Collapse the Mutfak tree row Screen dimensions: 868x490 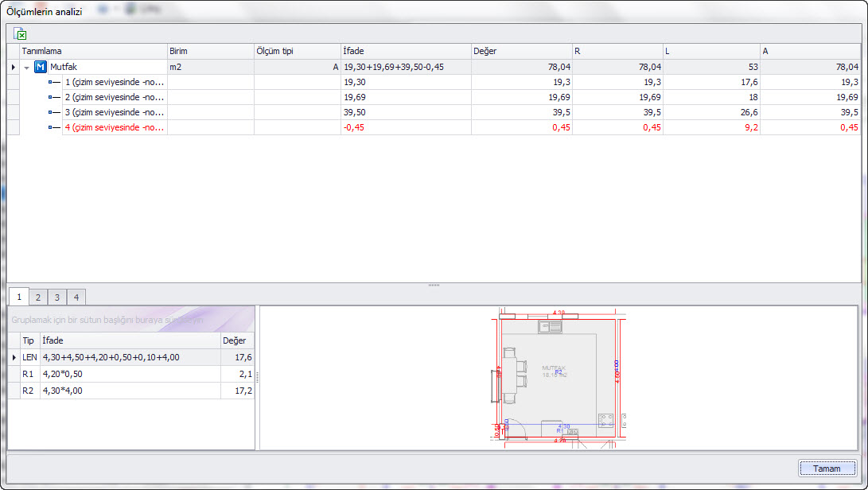pos(27,68)
